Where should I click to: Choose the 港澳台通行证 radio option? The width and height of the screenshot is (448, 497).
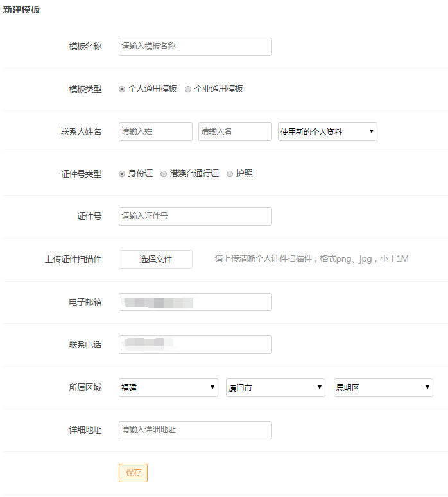(x=164, y=174)
